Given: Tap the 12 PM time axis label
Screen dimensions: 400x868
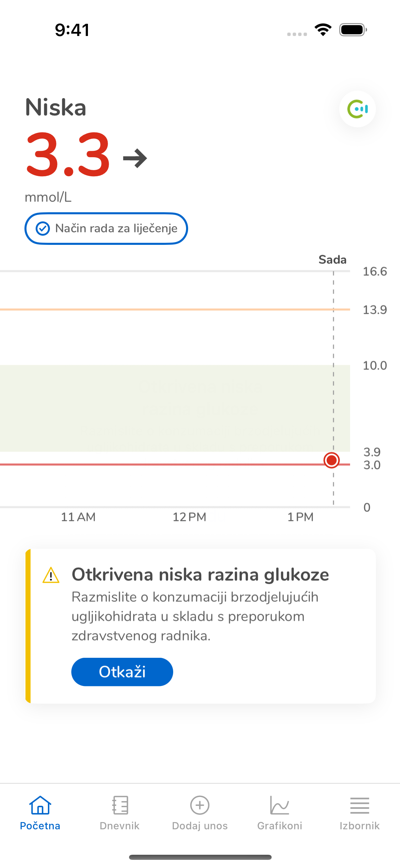Looking at the screenshot, I should click(189, 517).
